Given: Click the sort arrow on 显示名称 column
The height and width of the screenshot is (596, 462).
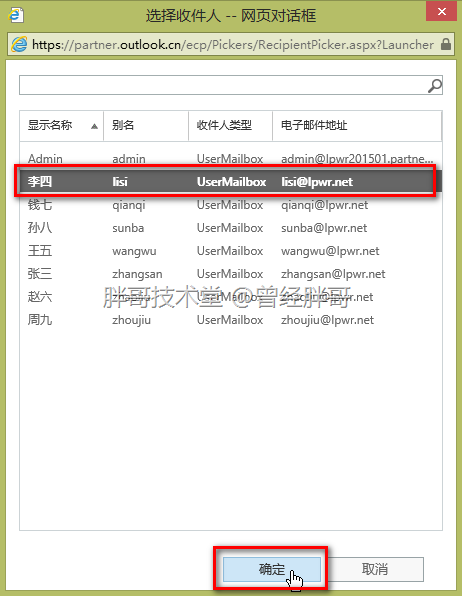Looking at the screenshot, I should pos(94,126).
